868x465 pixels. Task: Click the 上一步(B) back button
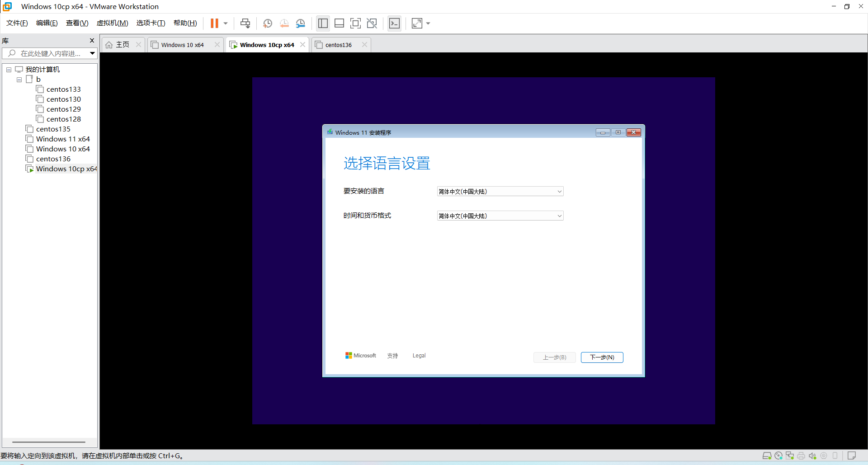(555, 357)
